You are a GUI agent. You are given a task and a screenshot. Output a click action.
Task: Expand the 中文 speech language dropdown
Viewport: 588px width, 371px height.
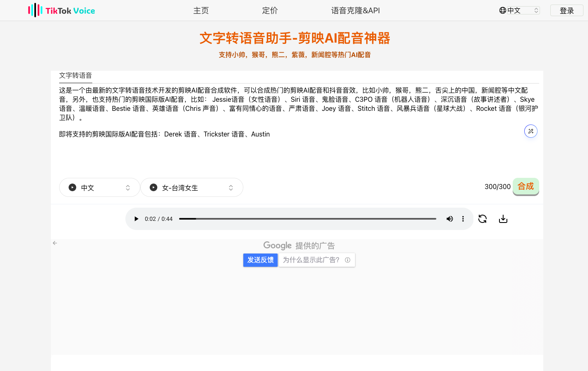click(x=100, y=187)
